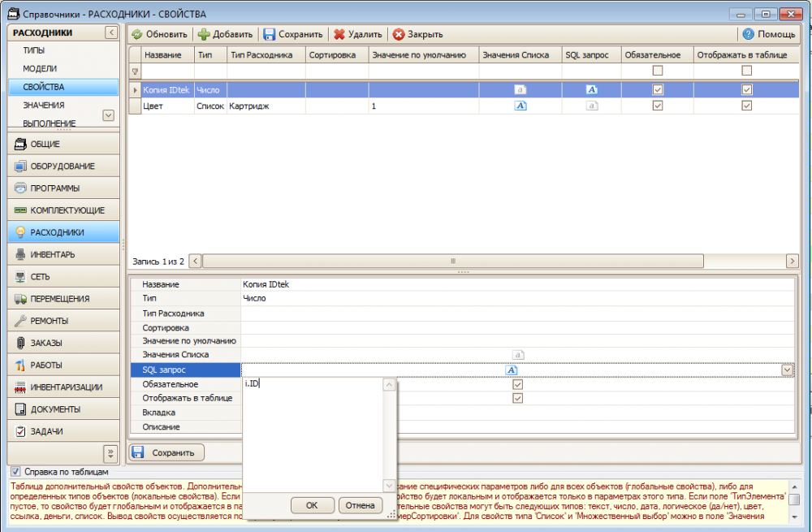Click Значения Списка icon in detail panel
Image resolution: width=812 pixels, height=532 pixels.
(x=518, y=355)
